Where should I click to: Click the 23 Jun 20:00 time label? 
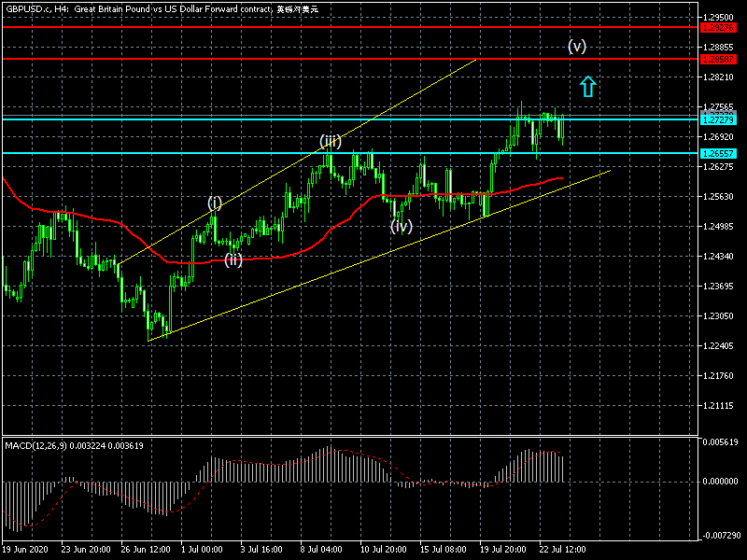[86, 549]
